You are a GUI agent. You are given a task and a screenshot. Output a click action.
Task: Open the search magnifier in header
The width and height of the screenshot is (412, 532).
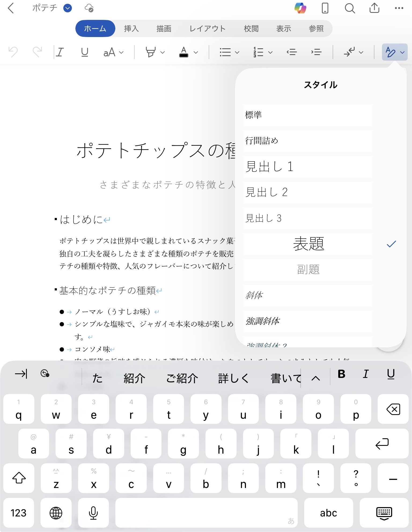350,8
